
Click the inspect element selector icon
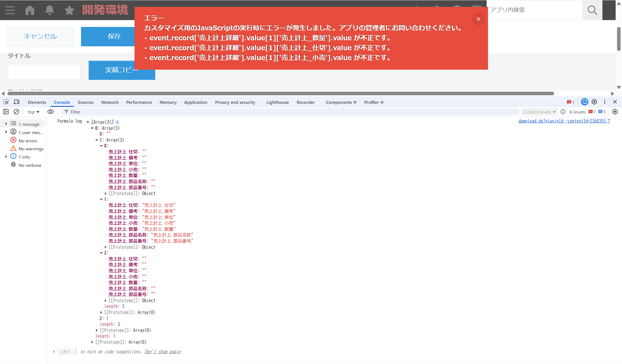[6, 102]
